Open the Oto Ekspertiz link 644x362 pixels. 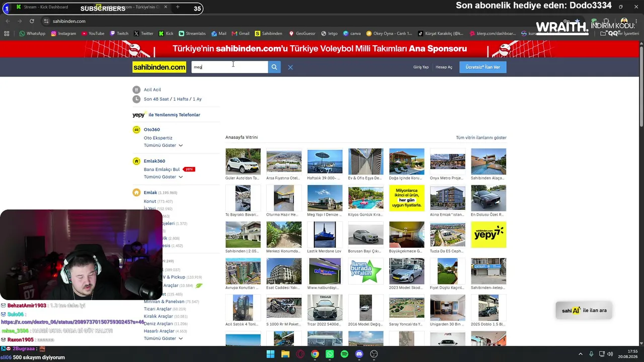[158, 138]
